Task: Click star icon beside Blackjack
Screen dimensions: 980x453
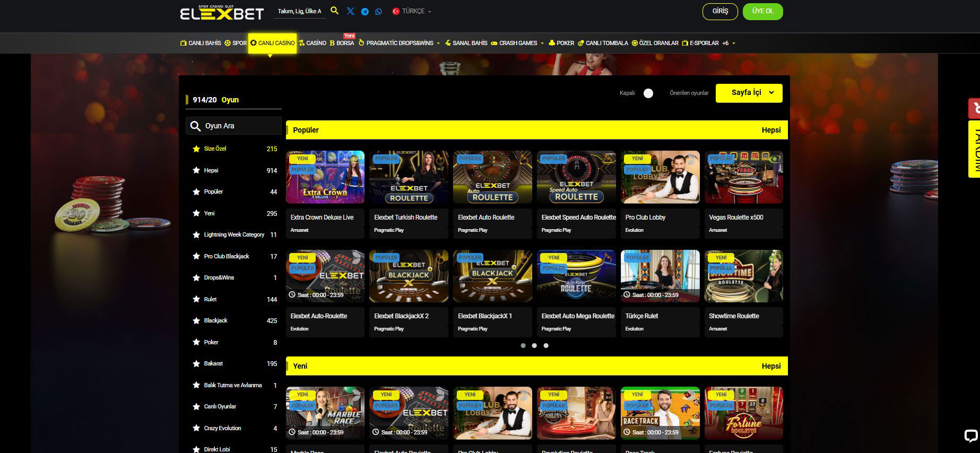Action: point(196,321)
